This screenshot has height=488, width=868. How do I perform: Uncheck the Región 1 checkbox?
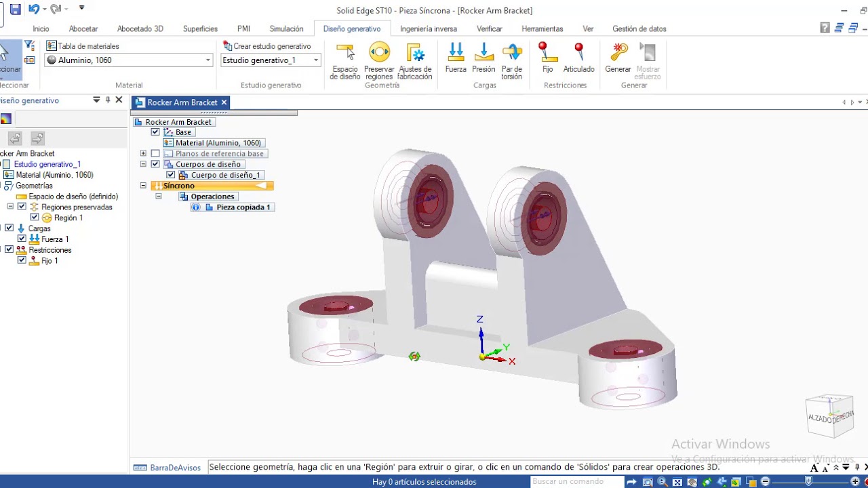point(35,218)
